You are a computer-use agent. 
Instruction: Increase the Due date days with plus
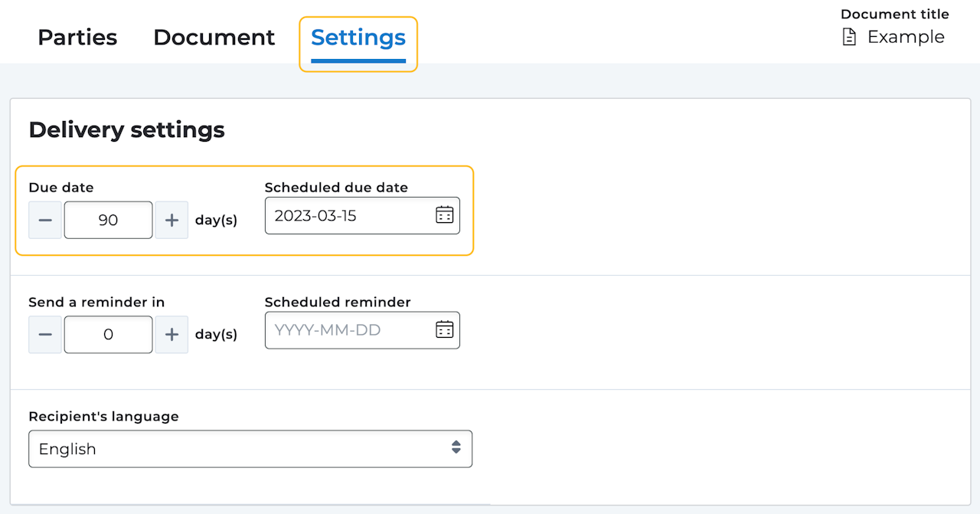coord(171,221)
